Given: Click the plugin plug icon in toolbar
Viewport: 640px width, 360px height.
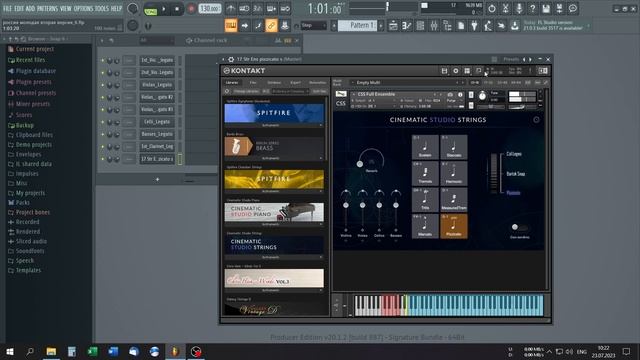Looking at the screenshot, I should [474, 26].
